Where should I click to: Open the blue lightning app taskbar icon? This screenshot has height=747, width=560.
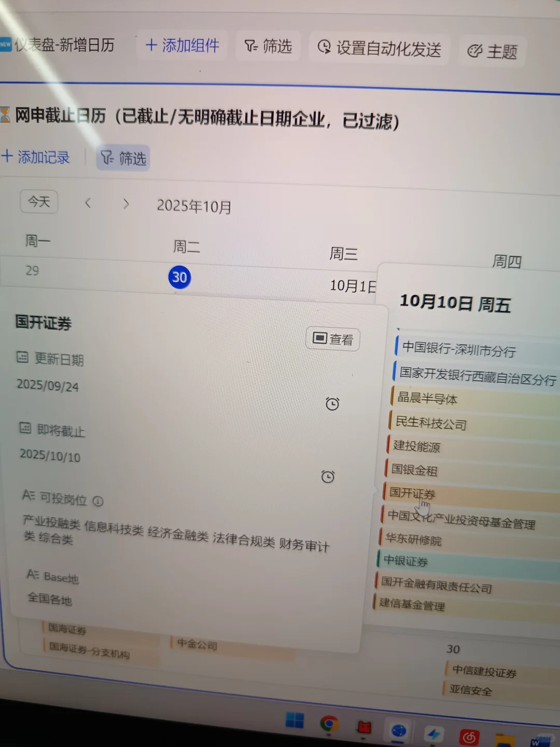tap(433, 734)
